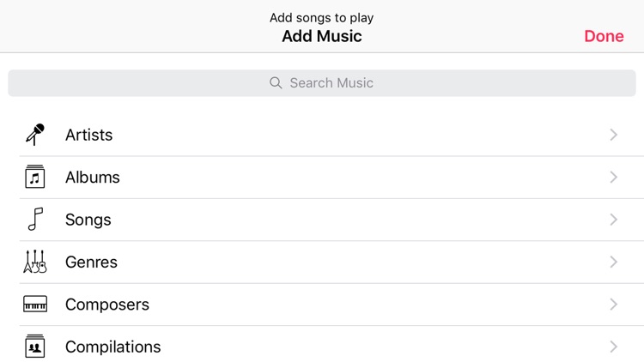Choose the Genres list entry

pos(91,262)
